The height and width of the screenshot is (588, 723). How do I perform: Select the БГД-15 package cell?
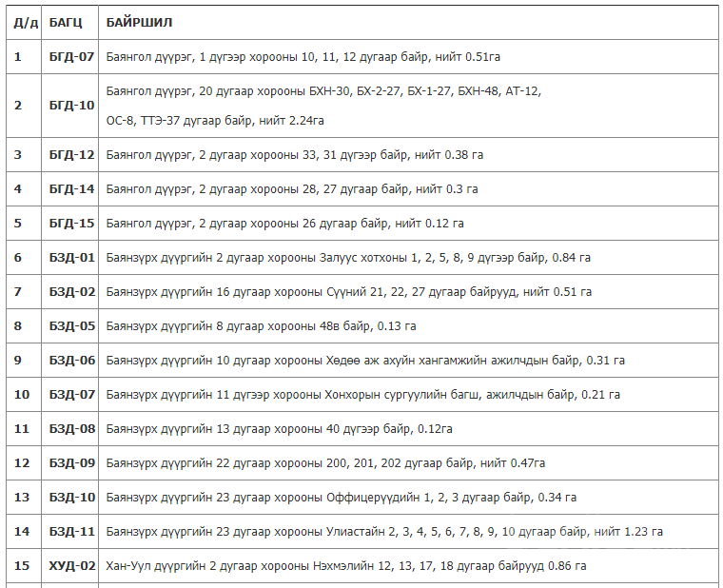tap(71, 224)
